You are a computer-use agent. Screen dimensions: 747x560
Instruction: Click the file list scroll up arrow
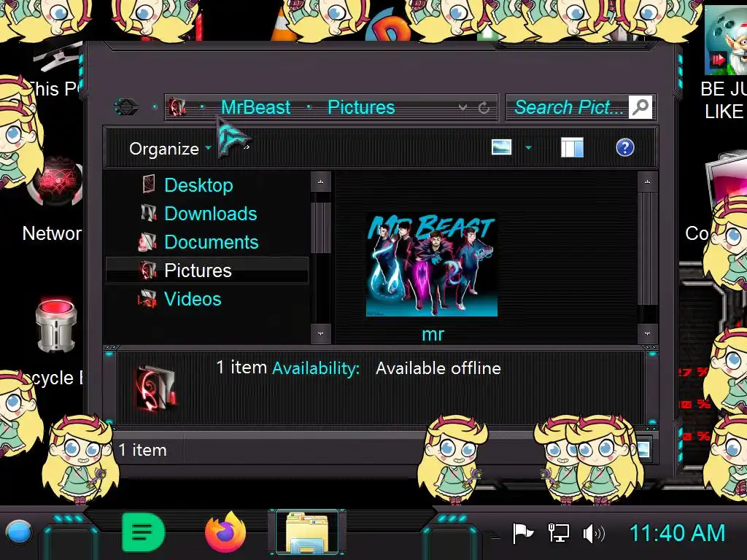(x=647, y=182)
